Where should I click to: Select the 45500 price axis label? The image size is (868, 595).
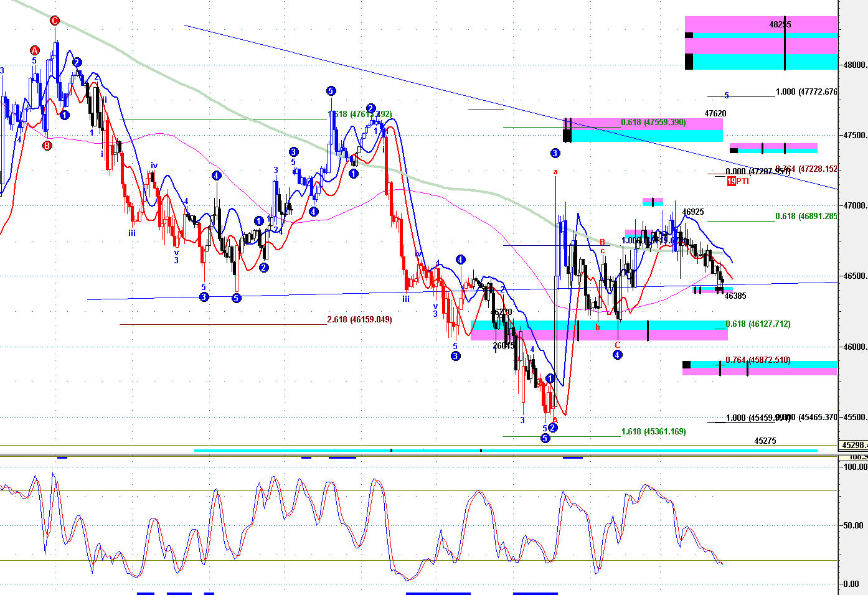pyautogui.click(x=854, y=417)
